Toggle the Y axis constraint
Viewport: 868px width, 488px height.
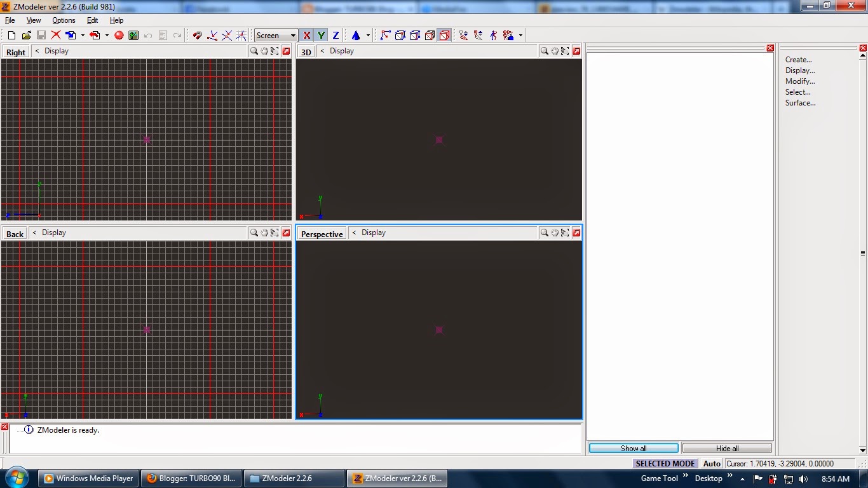[321, 36]
